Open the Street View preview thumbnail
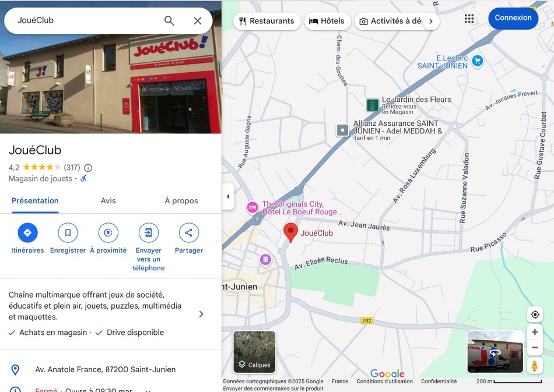 495,352
